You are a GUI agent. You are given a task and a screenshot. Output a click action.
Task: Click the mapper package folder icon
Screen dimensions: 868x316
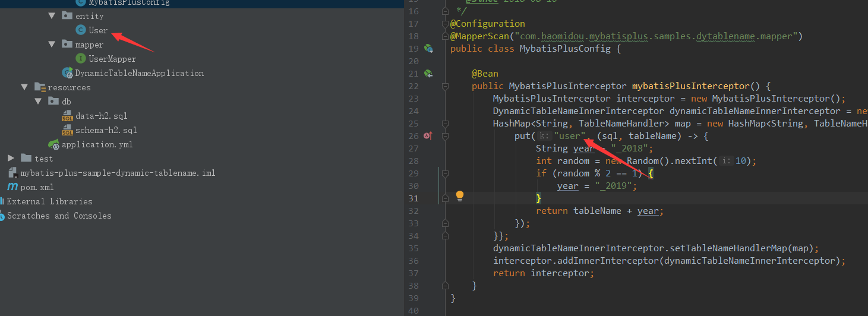67,45
